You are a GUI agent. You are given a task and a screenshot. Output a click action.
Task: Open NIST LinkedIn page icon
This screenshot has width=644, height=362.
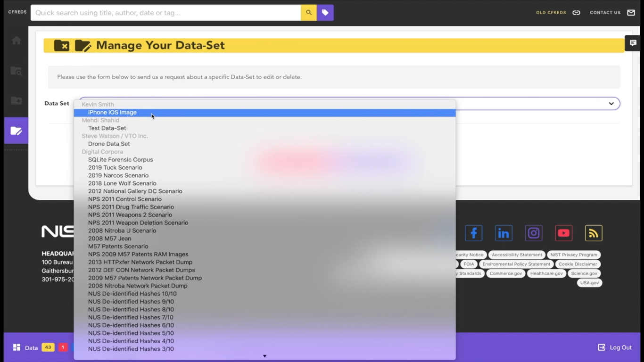[x=504, y=233]
